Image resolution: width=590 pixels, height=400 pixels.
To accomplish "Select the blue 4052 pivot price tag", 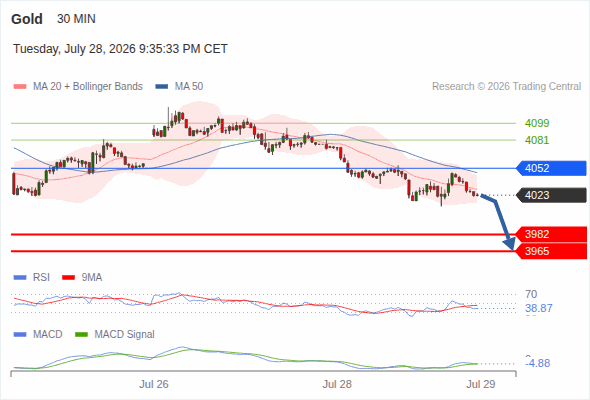I will (551, 168).
